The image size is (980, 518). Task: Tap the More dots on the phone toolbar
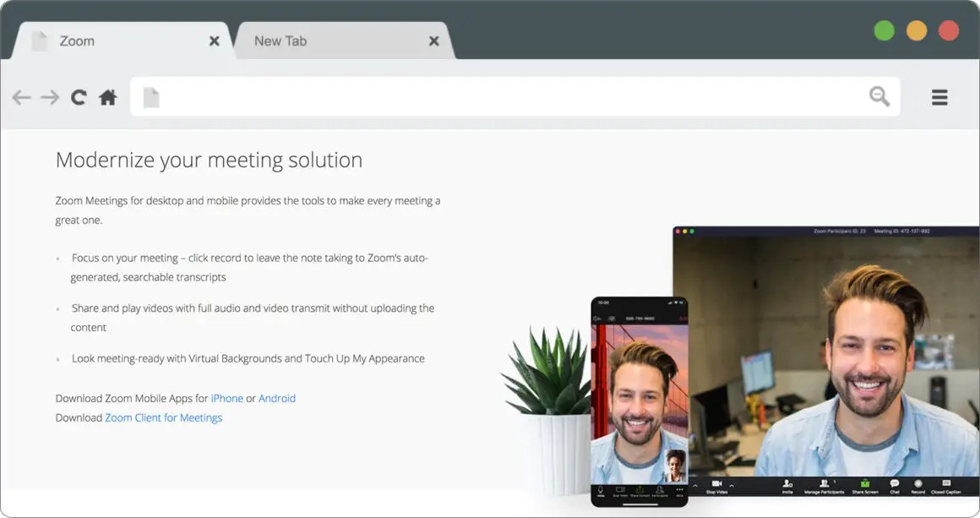pyautogui.click(x=679, y=490)
